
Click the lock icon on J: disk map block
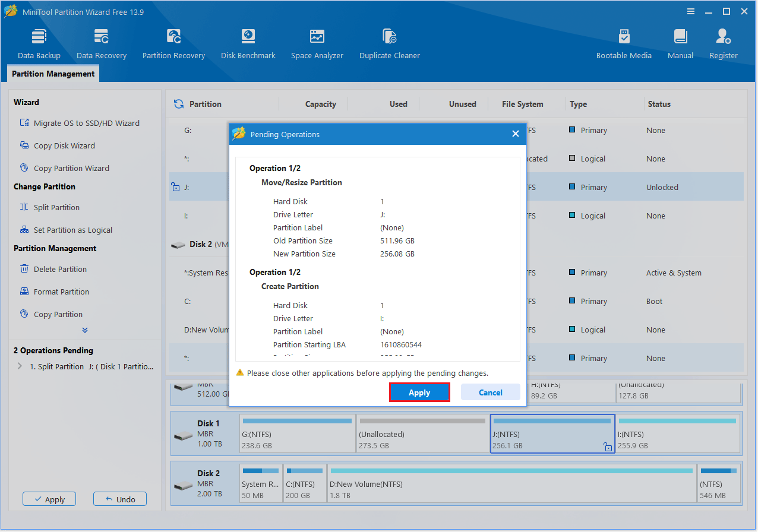pos(608,446)
